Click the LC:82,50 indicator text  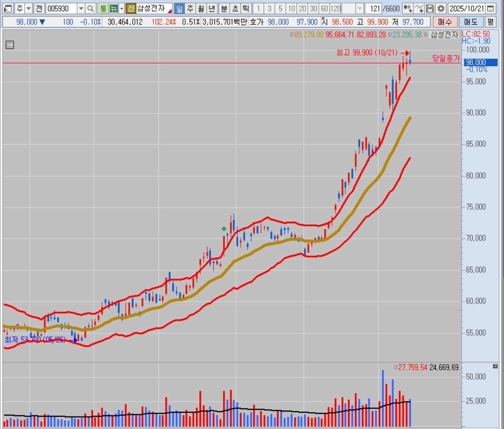[x=476, y=34]
